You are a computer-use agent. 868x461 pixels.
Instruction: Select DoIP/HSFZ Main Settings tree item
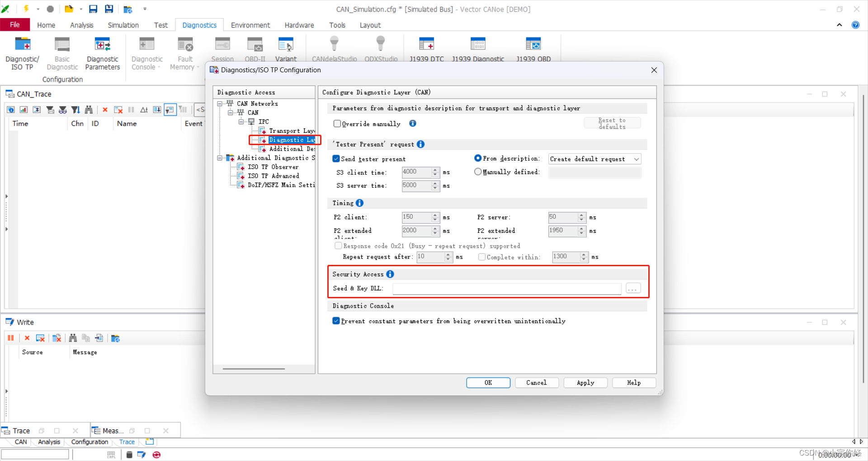tap(280, 185)
